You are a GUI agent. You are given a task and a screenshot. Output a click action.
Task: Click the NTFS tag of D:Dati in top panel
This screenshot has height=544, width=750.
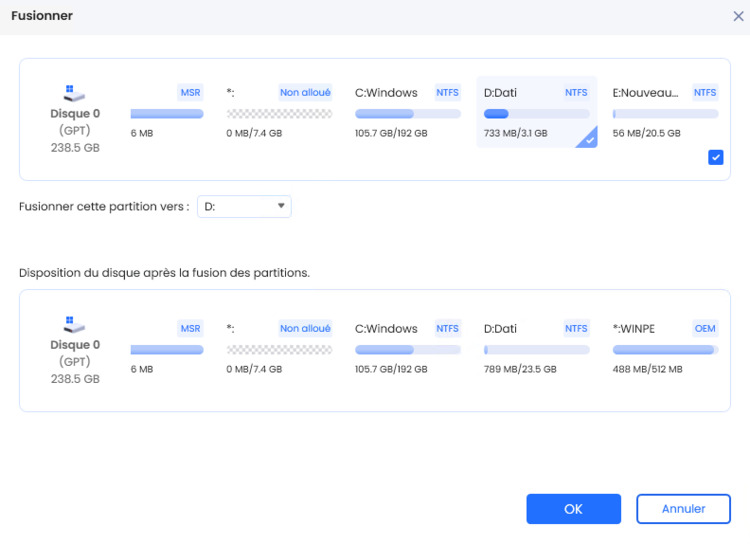click(576, 92)
